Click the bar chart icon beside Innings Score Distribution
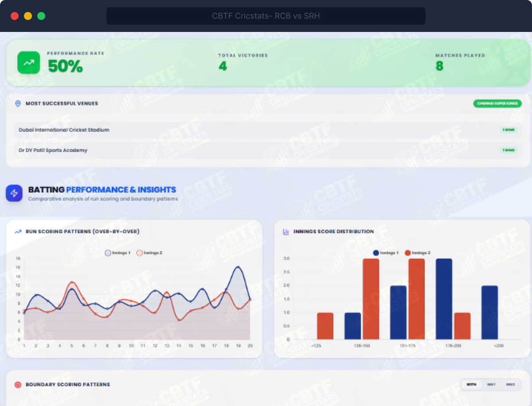Viewport: 532px width, 406px height. [286, 232]
